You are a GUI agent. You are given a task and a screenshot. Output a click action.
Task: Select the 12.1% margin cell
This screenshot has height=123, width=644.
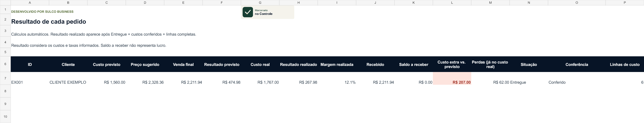(337, 78)
